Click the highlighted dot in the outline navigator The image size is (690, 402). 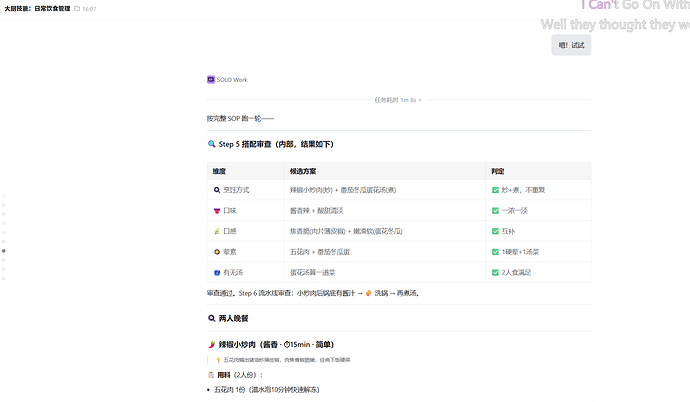click(x=4, y=251)
